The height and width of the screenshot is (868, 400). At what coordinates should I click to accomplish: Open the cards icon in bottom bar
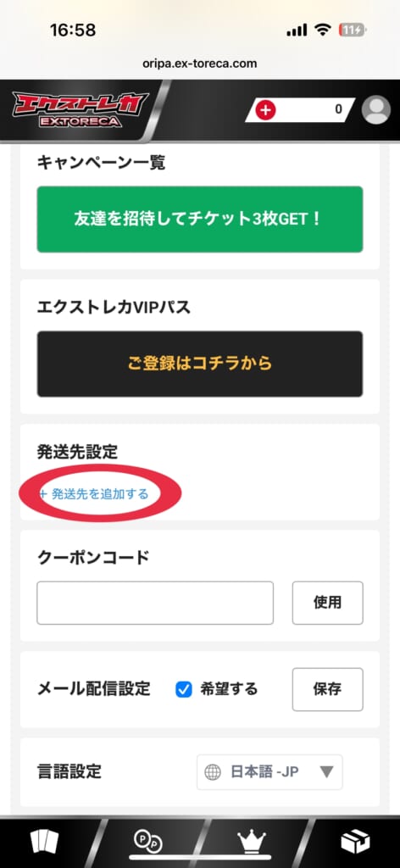coord(44,843)
